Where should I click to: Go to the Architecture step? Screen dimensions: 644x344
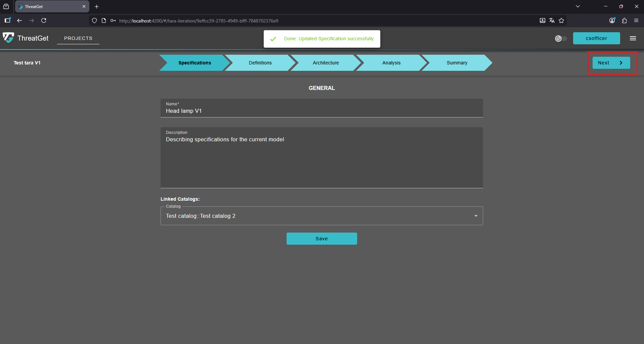[326, 63]
